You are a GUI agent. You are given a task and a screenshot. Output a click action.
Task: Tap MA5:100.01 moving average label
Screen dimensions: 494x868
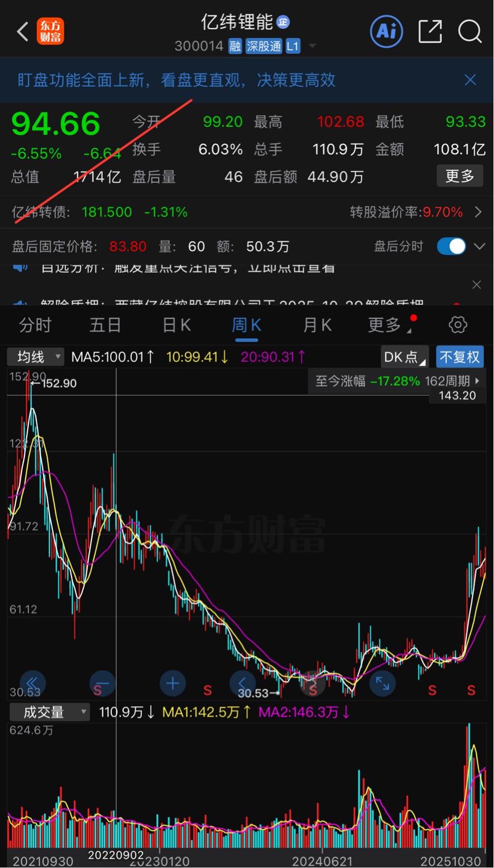[x=112, y=357]
